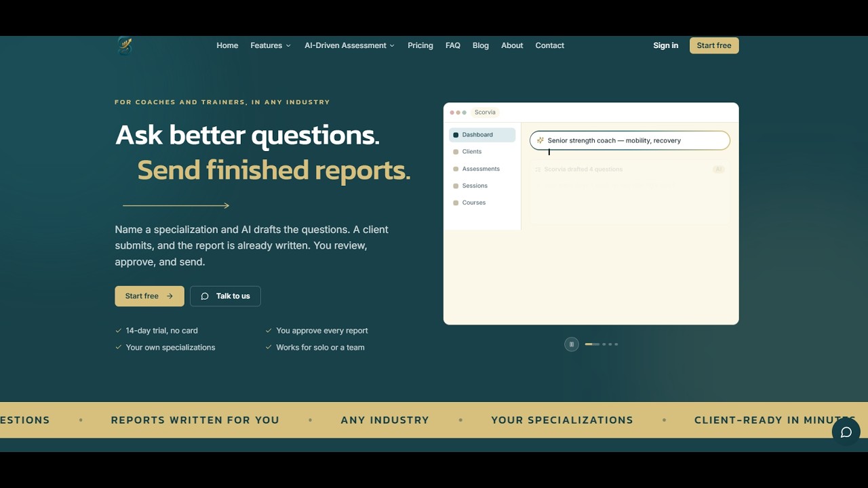Select Courses in the mockup sidebar
The height and width of the screenshot is (488, 868).
tap(482, 203)
